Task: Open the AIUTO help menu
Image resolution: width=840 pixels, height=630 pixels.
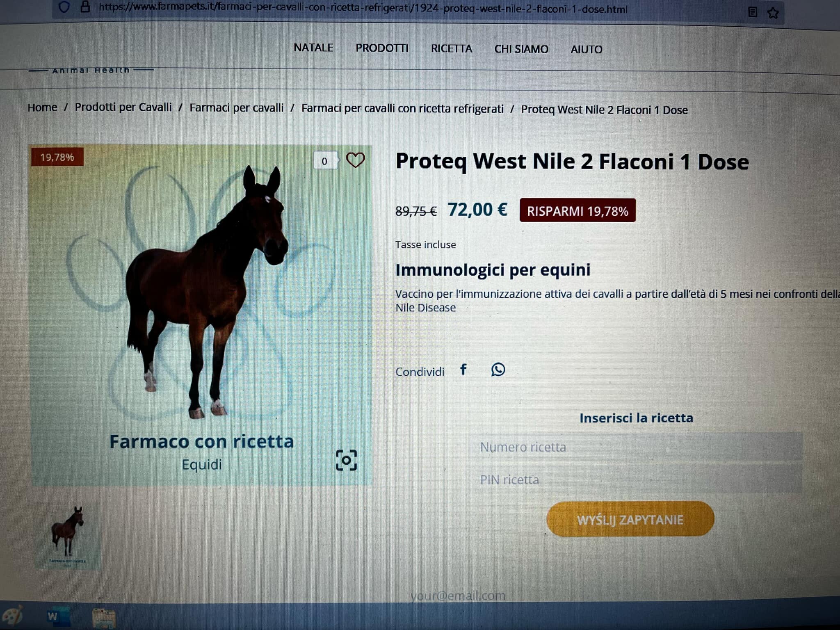Action: [587, 49]
